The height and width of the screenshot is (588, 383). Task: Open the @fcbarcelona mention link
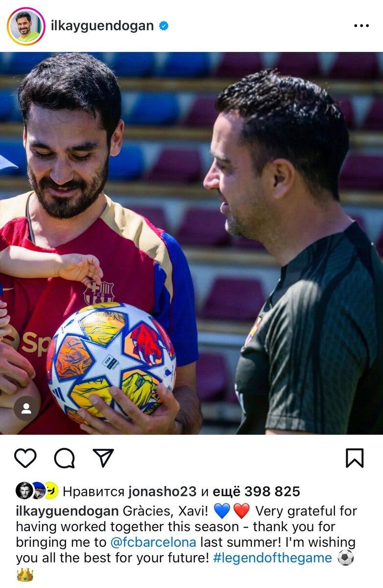pyautogui.click(x=153, y=542)
